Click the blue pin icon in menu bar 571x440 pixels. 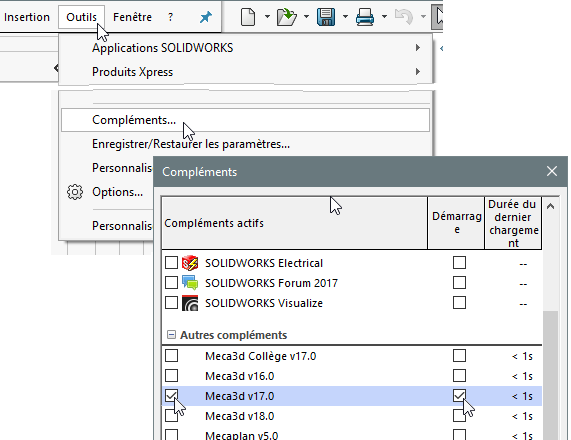coord(206,17)
